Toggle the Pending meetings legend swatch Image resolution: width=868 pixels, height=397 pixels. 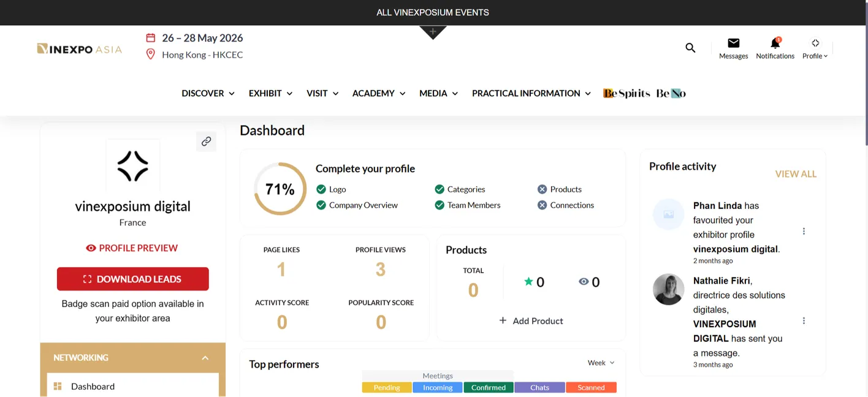(387, 387)
